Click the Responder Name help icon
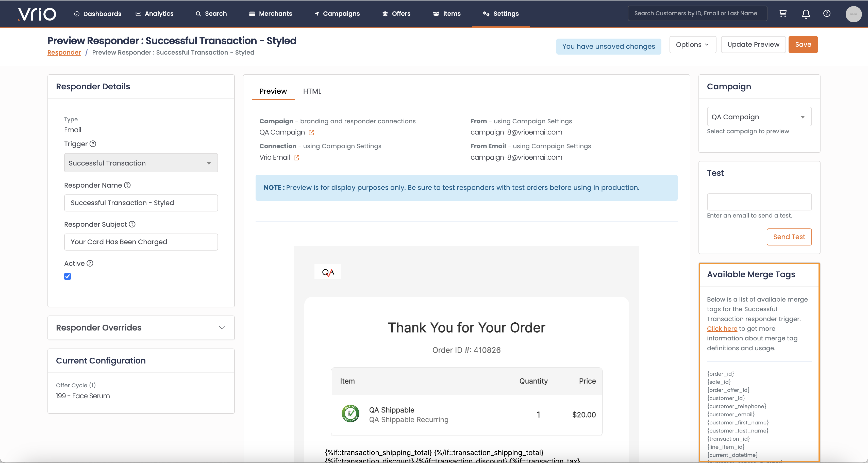 (127, 185)
